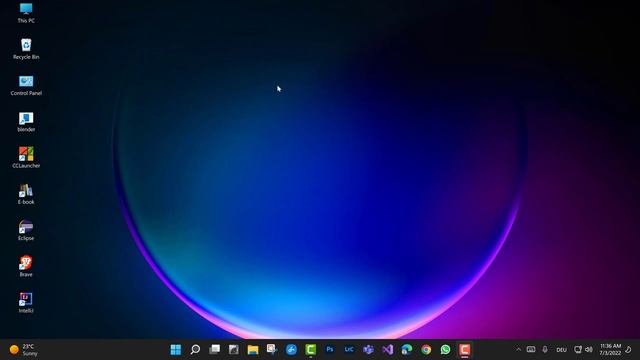The image size is (640, 360).
Task: Open the touch keyboard tray icon
Action: pos(531,349)
